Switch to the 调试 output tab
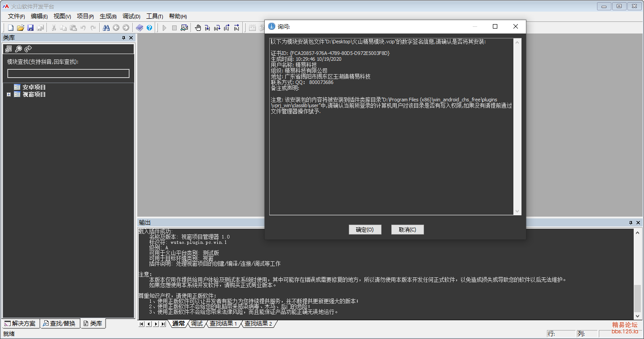The image size is (644, 339). [x=197, y=323]
